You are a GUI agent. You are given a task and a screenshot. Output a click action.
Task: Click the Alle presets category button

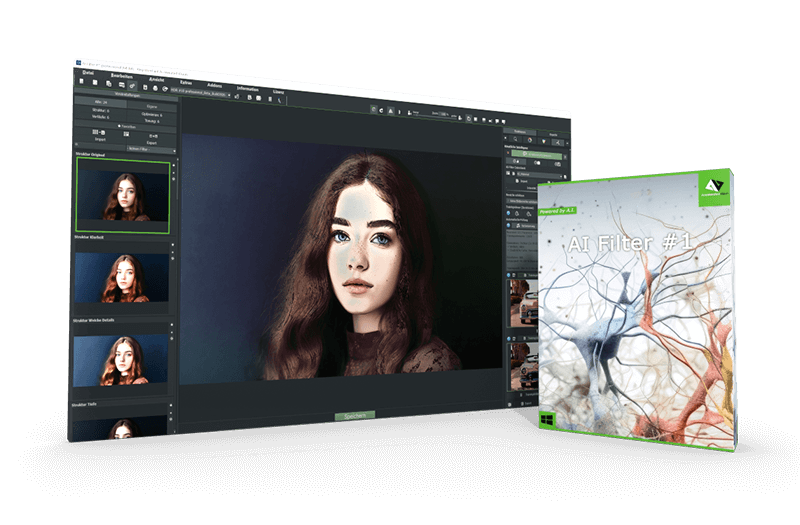pyautogui.click(x=98, y=102)
